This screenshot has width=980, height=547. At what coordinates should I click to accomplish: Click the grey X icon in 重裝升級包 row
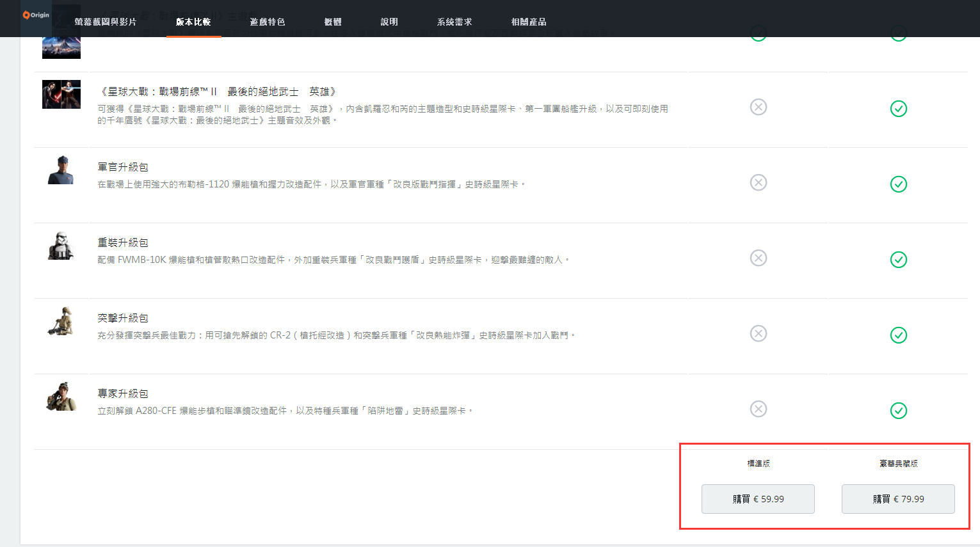click(759, 258)
